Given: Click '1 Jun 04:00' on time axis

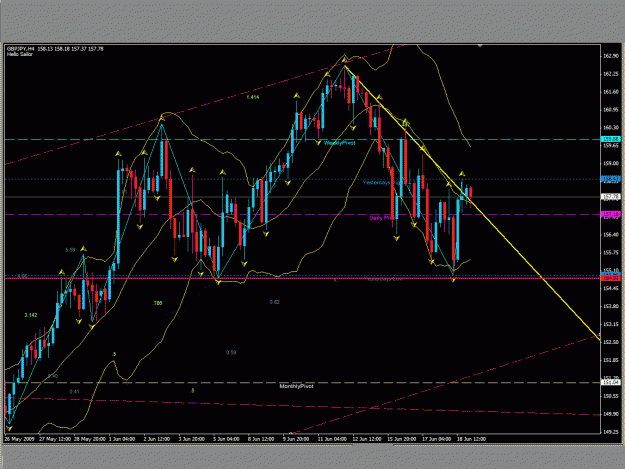Looking at the screenshot, I should (122, 439).
